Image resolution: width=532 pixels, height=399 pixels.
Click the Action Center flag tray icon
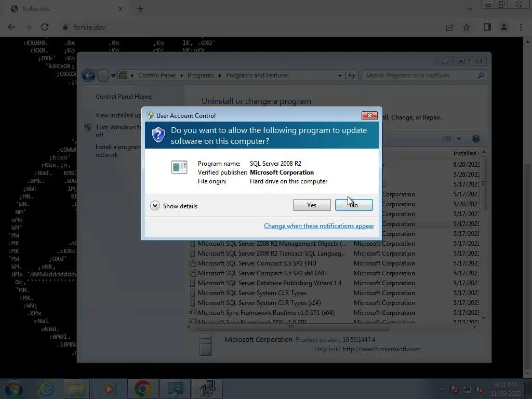point(455,390)
